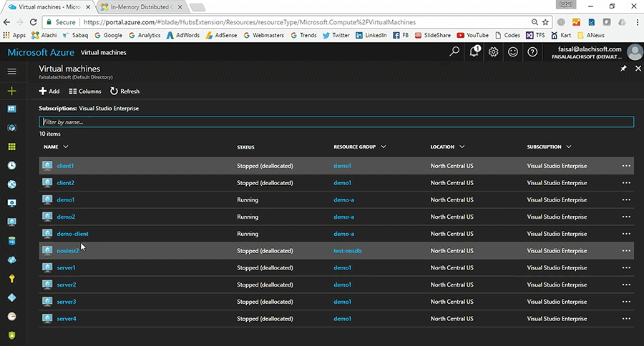Image resolution: width=644 pixels, height=346 pixels.
Task: Focus the Filter by name field
Action: (x=336, y=122)
